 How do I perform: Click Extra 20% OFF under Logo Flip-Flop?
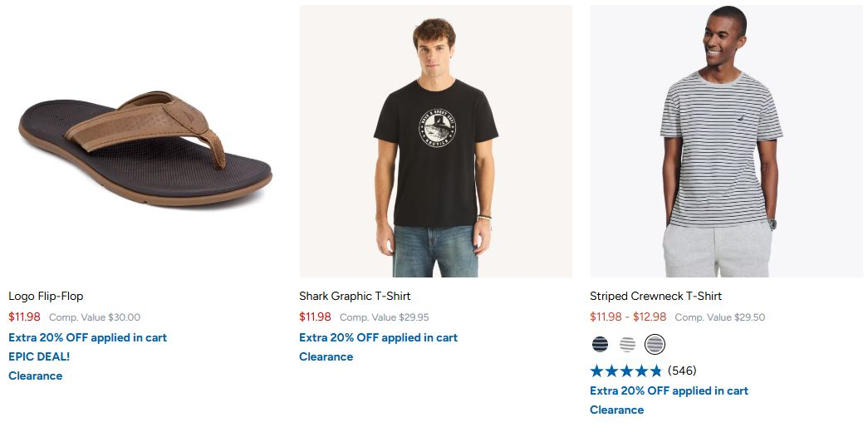pos(87,338)
